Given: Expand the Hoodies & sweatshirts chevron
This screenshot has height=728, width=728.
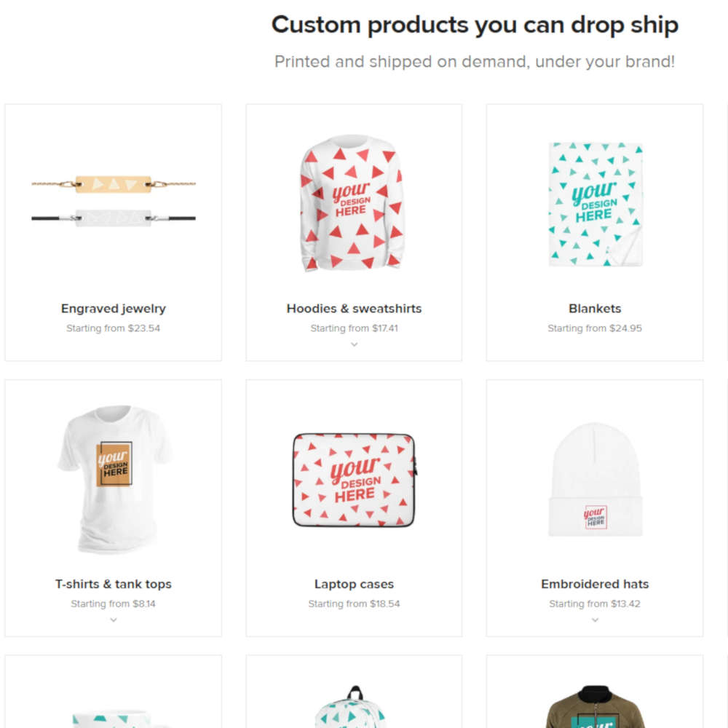Looking at the screenshot, I should tap(354, 344).
